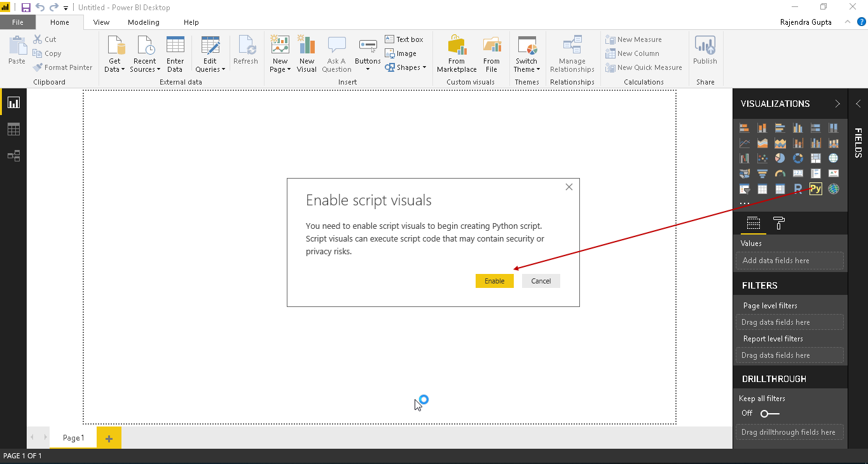Switch to the Modeling ribbon tab
Image resolution: width=868 pixels, height=464 pixels.
pos(144,22)
